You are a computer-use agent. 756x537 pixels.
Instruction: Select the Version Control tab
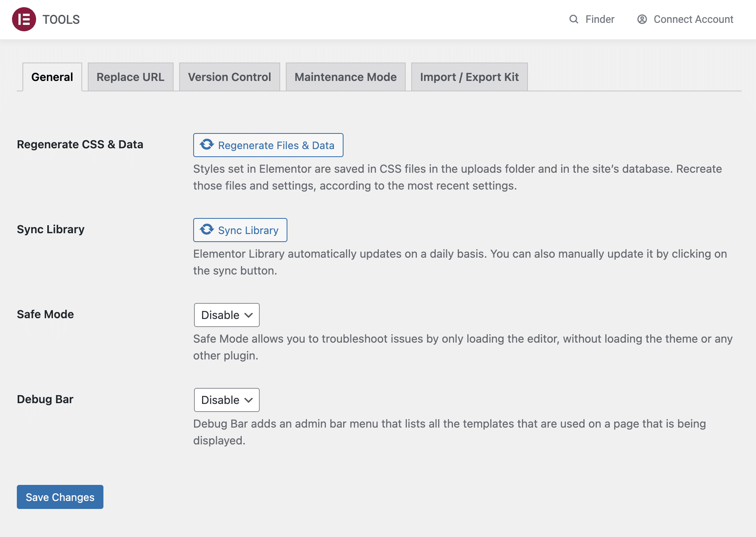click(x=229, y=77)
